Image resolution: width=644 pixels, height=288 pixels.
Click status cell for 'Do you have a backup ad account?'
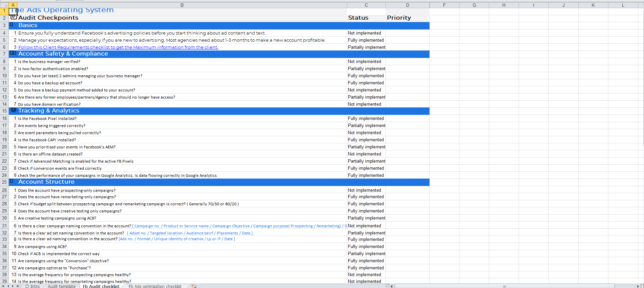[x=366, y=83]
